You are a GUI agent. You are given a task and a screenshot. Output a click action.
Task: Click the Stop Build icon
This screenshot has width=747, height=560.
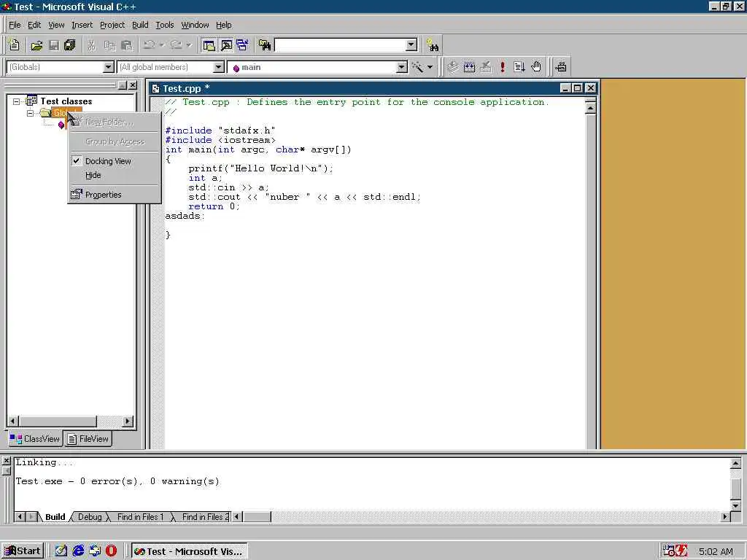click(485, 67)
